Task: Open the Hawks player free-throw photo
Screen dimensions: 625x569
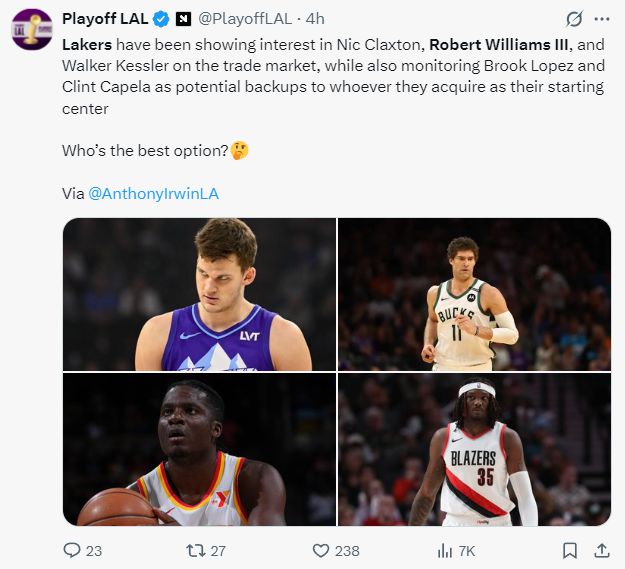Action: 200,450
